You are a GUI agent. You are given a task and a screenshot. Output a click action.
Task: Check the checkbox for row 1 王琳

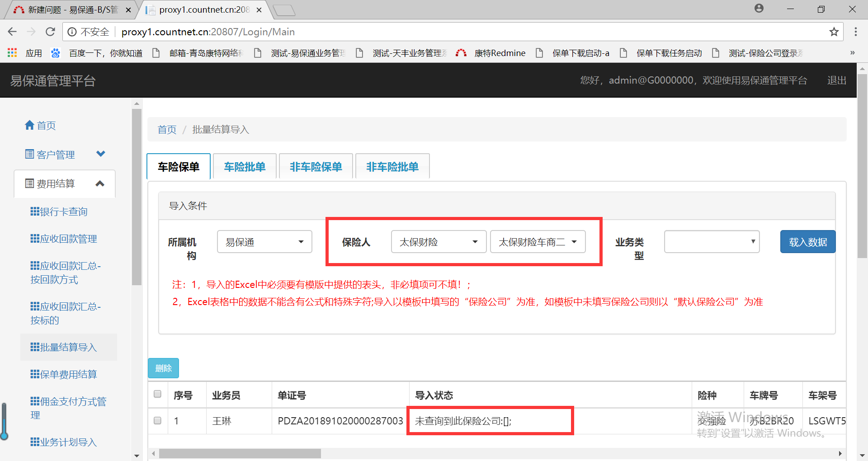(x=157, y=421)
